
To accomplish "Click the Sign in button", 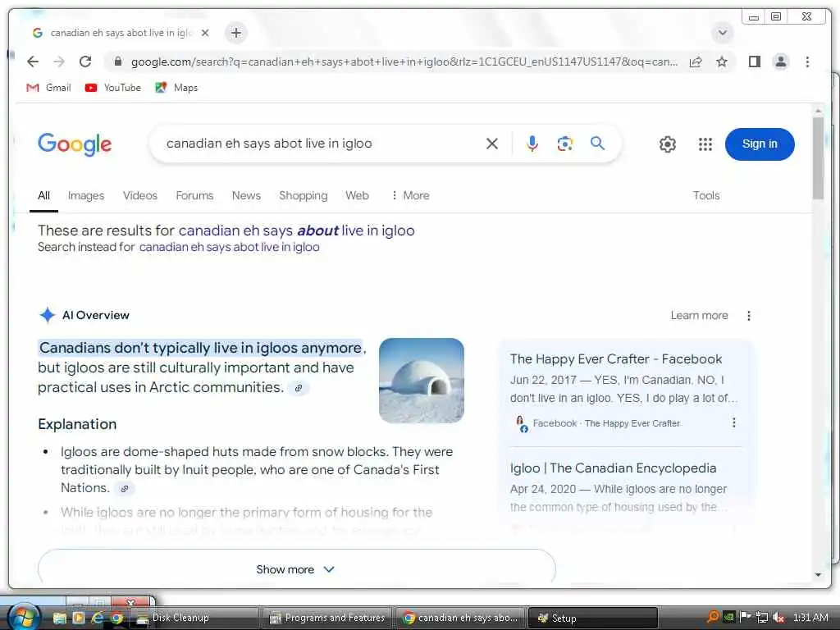I will (759, 144).
